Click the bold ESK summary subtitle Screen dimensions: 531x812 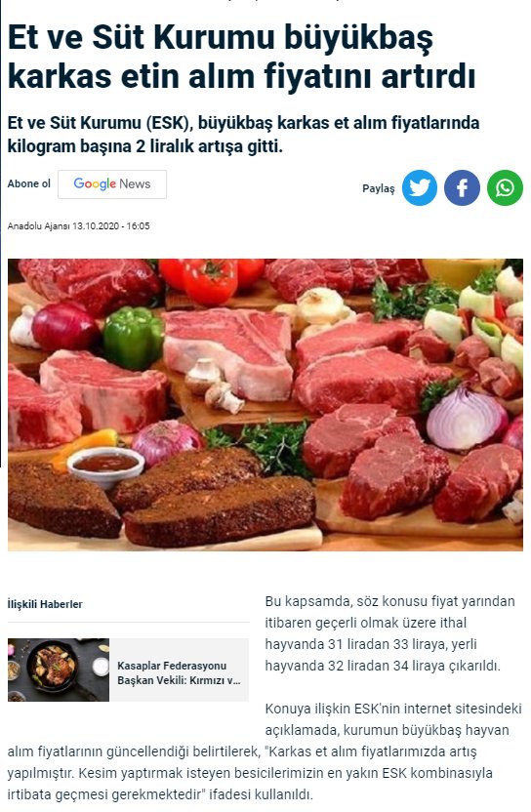click(x=243, y=135)
